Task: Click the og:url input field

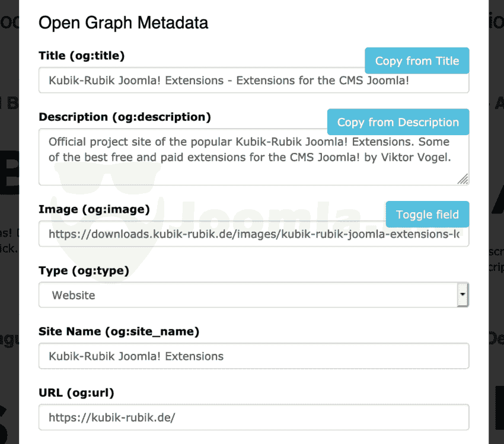Action: point(253,417)
